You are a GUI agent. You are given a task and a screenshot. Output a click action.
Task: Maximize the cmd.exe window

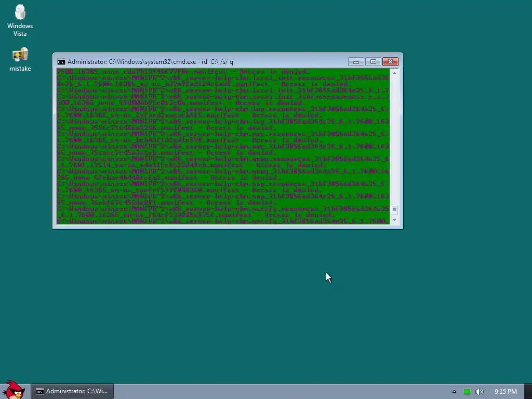pyautogui.click(x=373, y=62)
